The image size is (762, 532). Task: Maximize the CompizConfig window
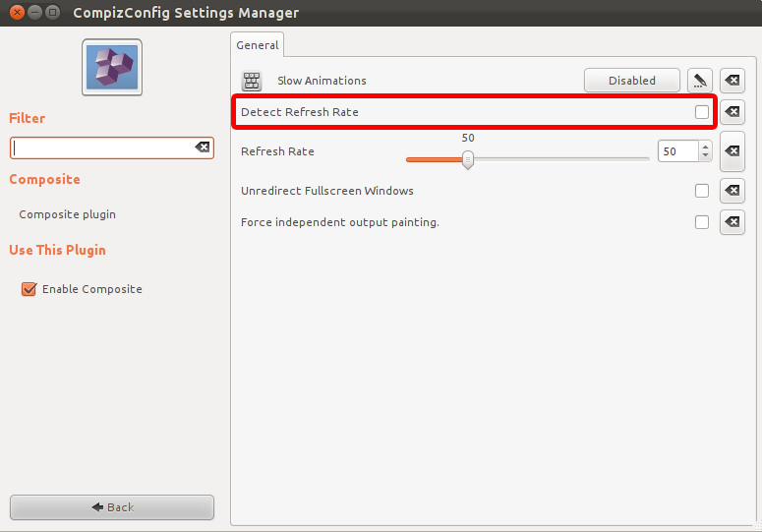(52, 12)
